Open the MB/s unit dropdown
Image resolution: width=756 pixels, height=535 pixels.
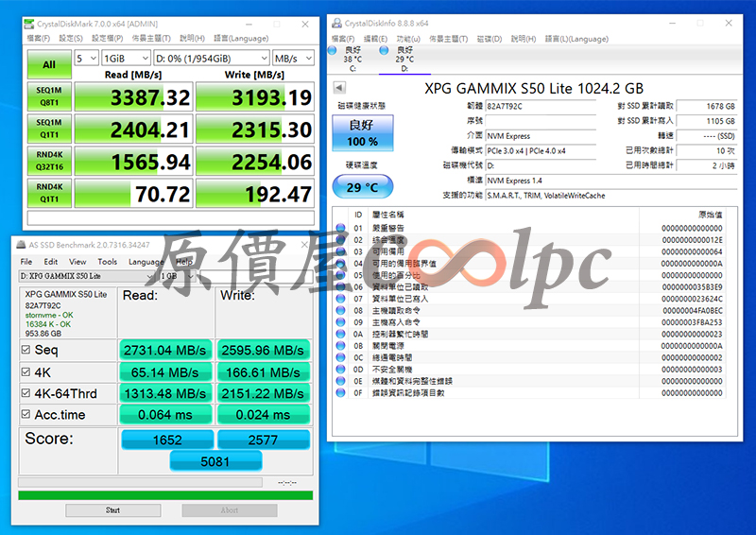pyautogui.click(x=293, y=59)
